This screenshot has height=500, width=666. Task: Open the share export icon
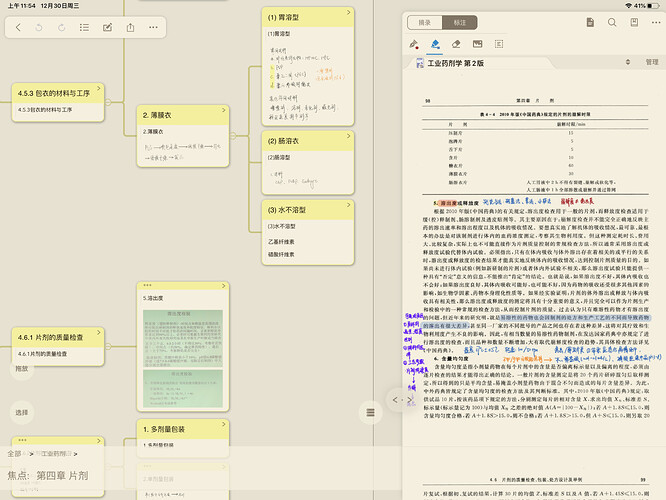pos(130,28)
